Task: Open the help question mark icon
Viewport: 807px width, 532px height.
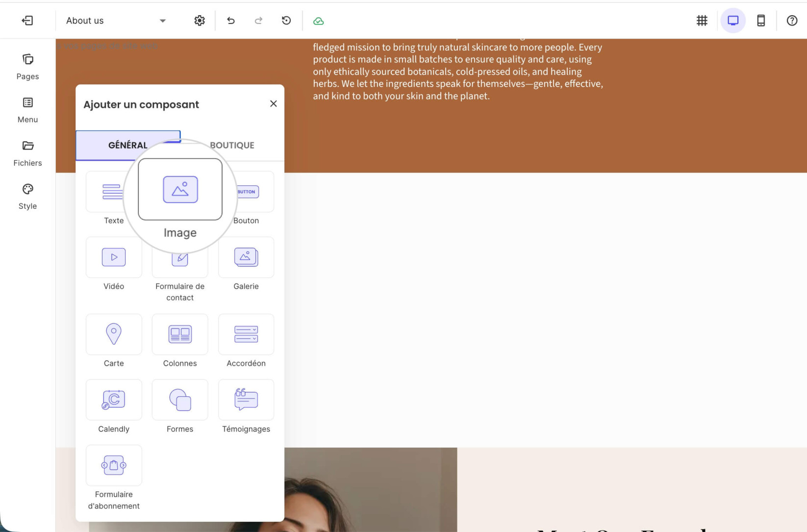Action: (792, 21)
